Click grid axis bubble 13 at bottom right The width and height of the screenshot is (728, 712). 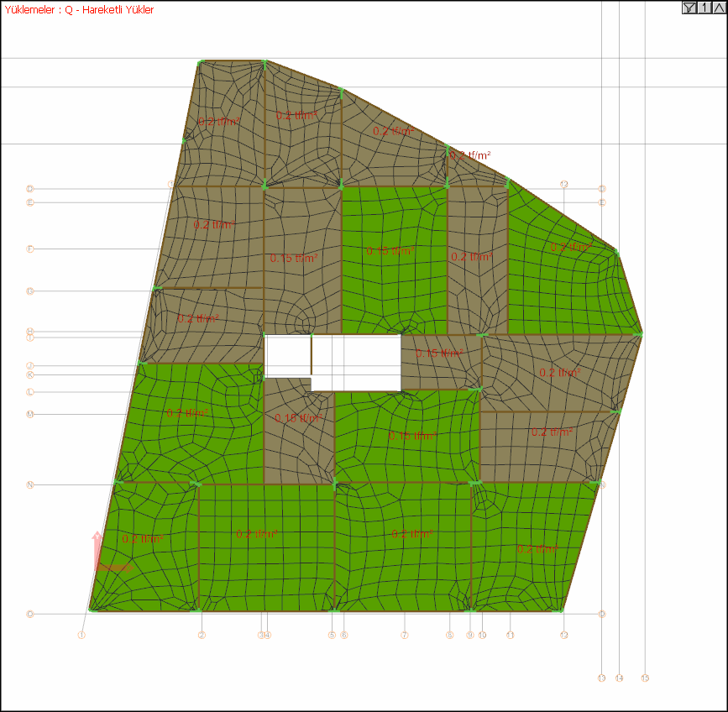pos(602,678)
